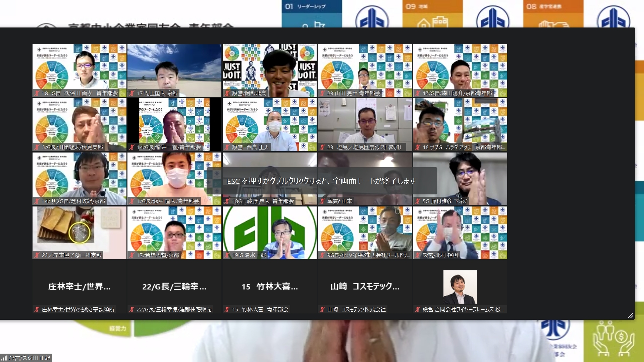
Task: Click muted mic icon on 久保田 尚孝 tile
Action: (37, 93)
